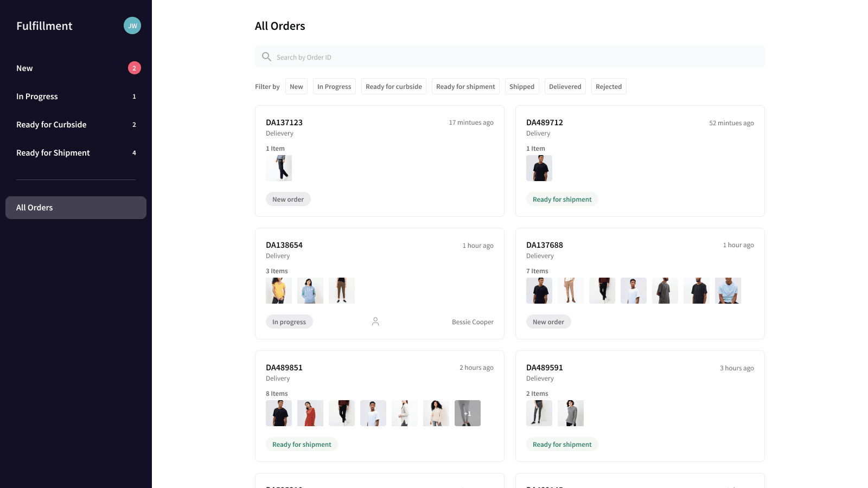
Task: Click the Ready for shipment badge on DA489712
Action: pyautogui.click(x=562, y=199)
